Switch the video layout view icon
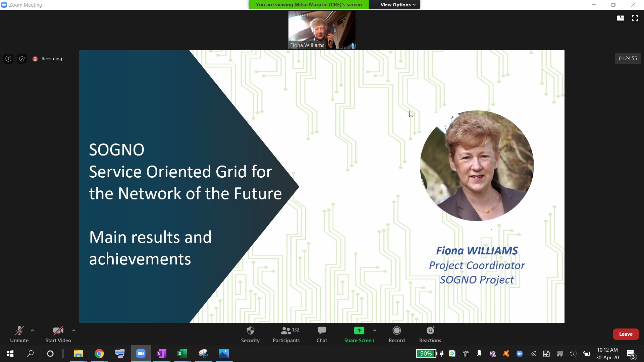The height and width of the screenshot is (362, 644). pos(621,18)
